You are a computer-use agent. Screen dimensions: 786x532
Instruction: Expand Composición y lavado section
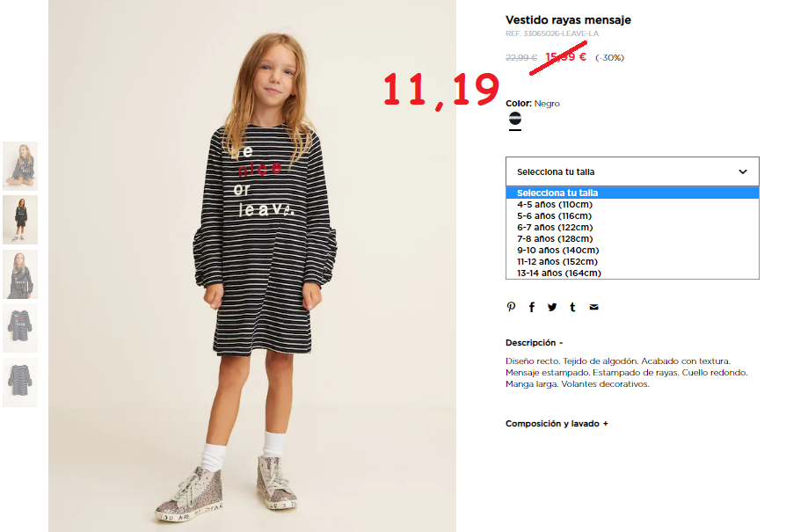tap(557, 424)
